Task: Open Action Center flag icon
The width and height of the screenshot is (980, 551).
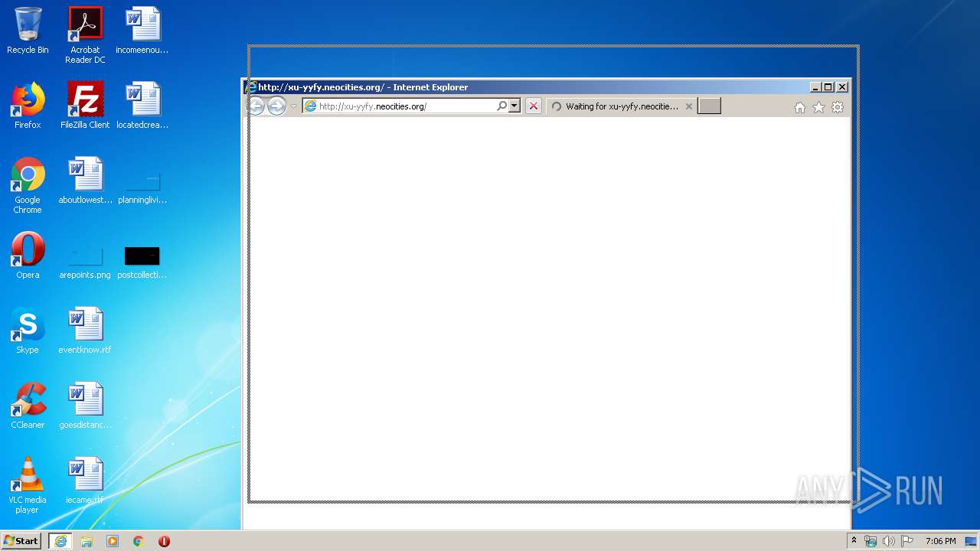Action: click(x=906, y=541)
